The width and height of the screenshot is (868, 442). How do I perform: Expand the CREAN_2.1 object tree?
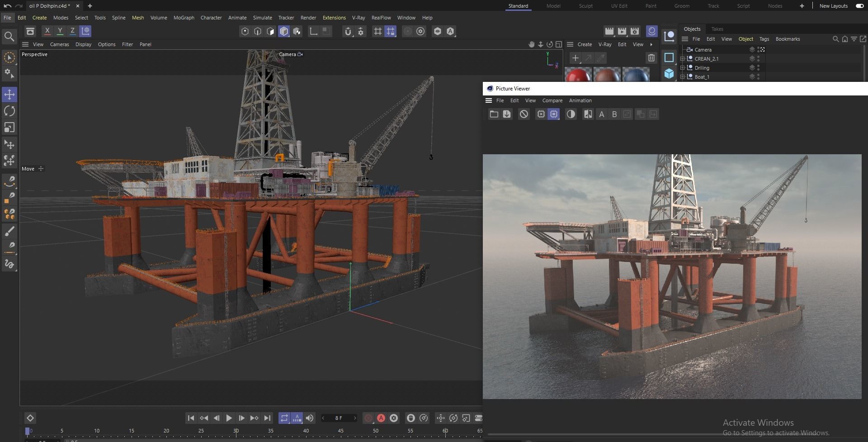coord(683,59)
